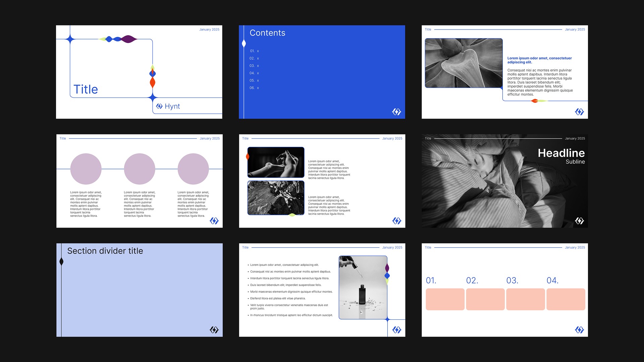
Task: Click the black logo on the section divider slide
Action: click(214, 330)
